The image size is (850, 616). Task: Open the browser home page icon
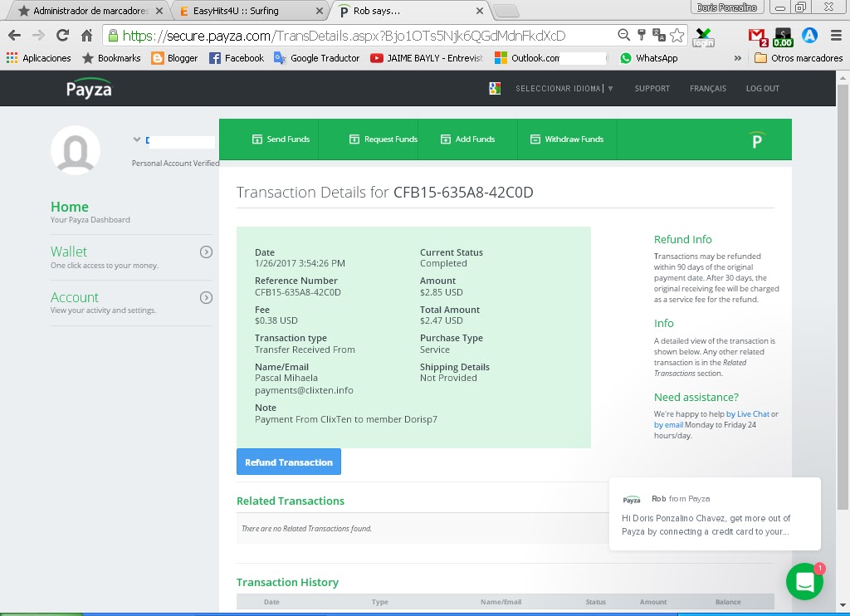86,36
